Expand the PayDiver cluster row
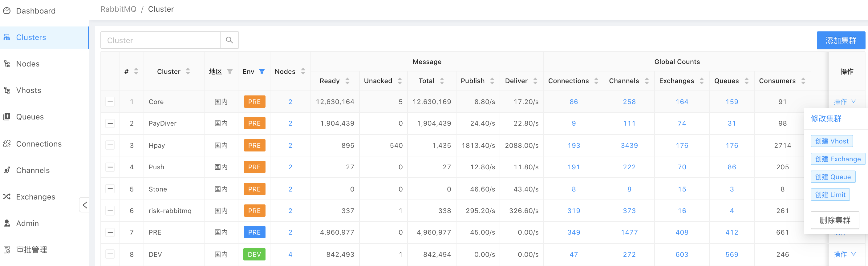The image size is (868, 266). point(110,123)
